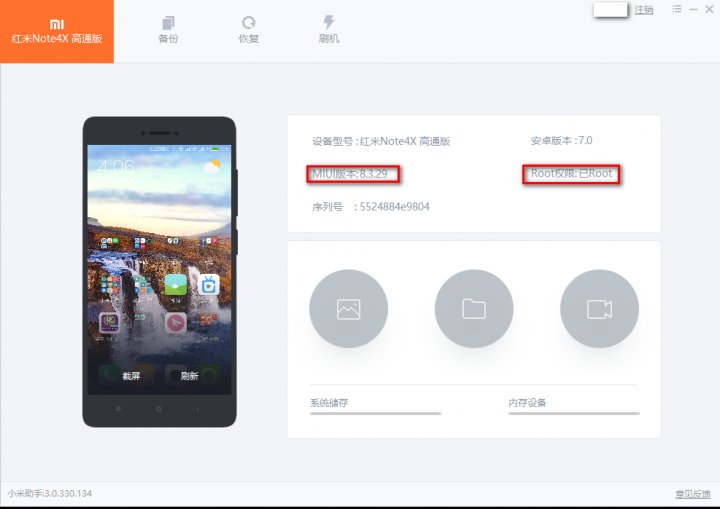Click the username box beside 注销

tap(610, 10)
